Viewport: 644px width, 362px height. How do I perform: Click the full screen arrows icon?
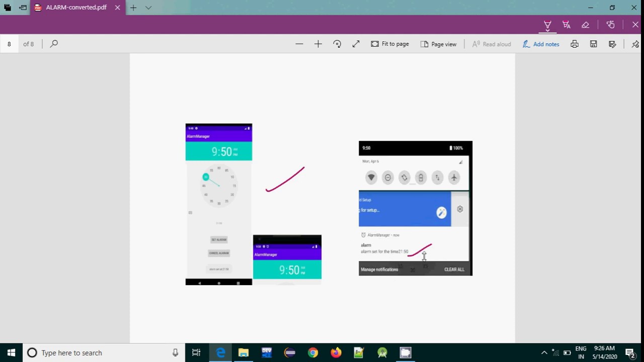(356, 44)
